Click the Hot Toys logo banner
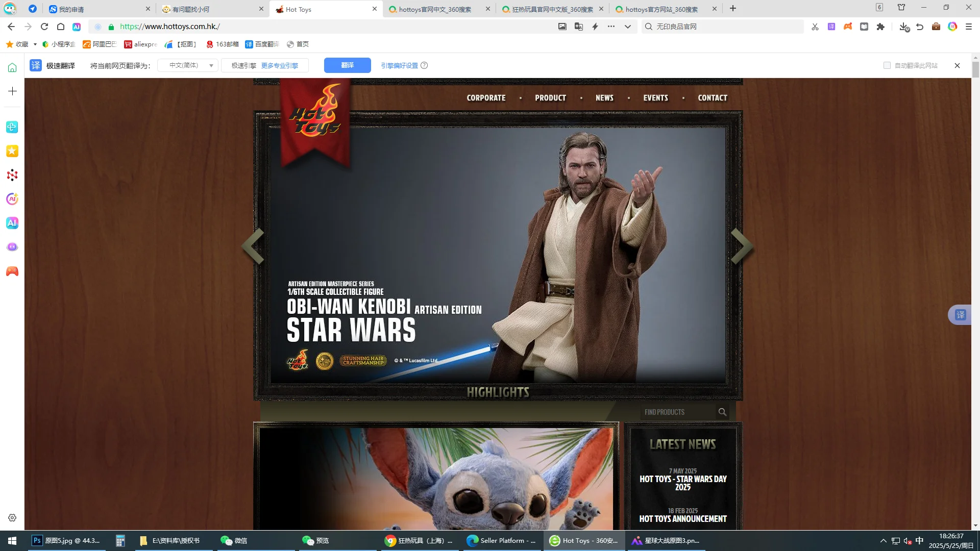980x551 pixels. (x=315, y=122)
